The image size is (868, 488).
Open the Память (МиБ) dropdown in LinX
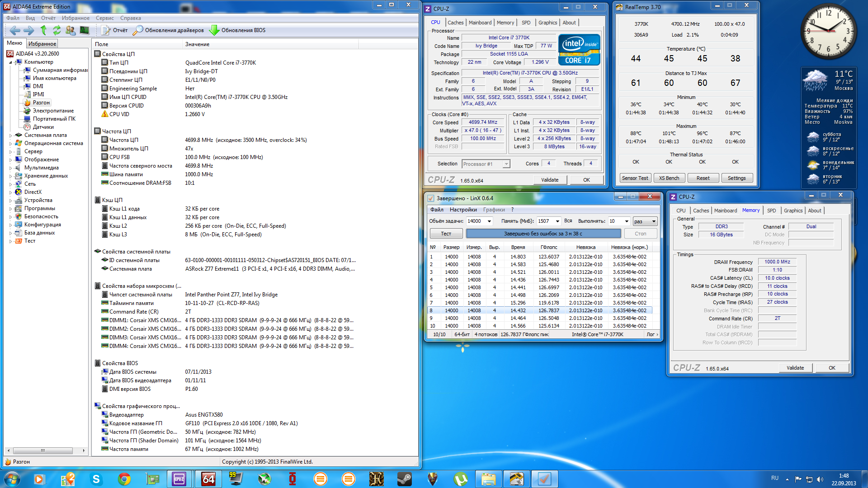click(x=557, y=221)
